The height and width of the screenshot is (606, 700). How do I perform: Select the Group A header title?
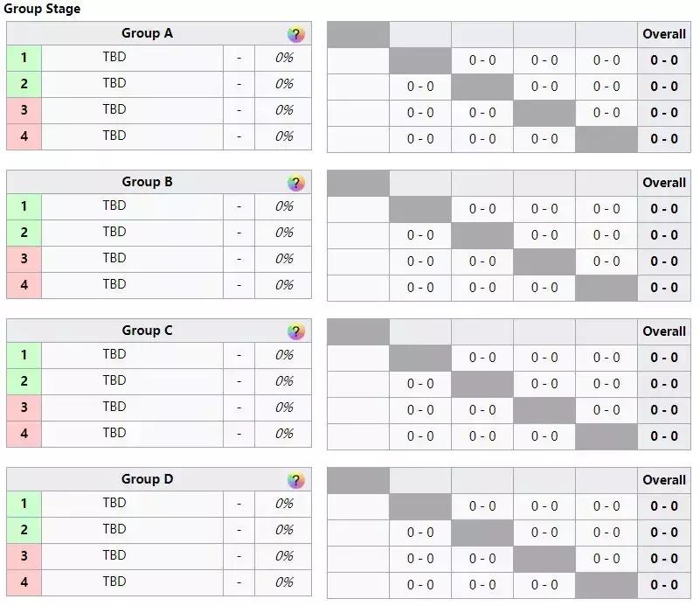(x=147, y=33)
